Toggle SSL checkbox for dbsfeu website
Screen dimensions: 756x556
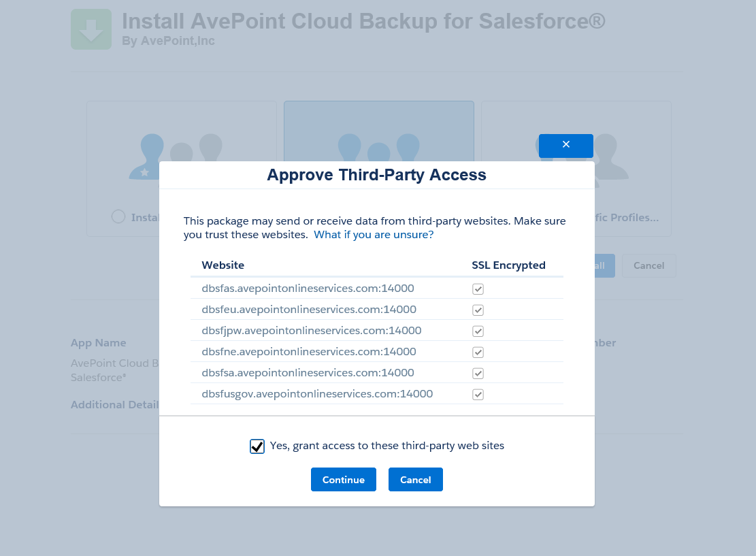(x=478, y=310)
